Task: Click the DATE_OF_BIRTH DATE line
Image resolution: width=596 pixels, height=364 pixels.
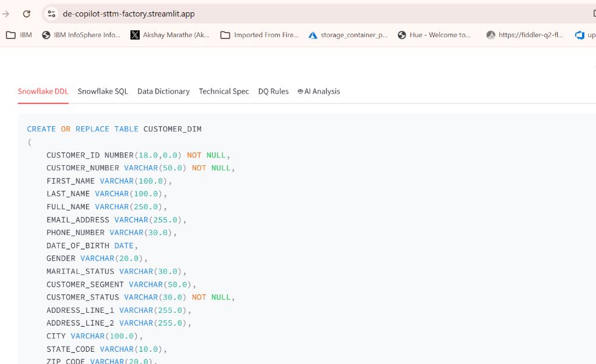Action: coord(92,245)
